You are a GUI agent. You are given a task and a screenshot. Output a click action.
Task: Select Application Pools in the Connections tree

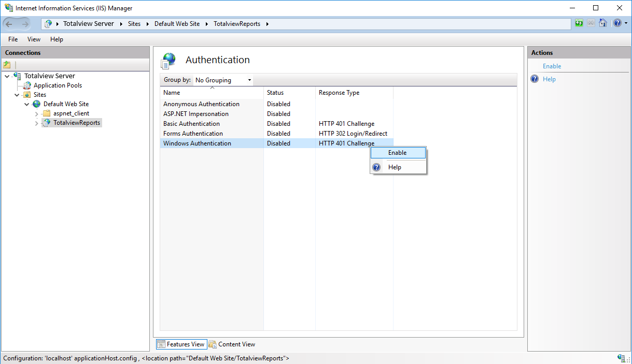[58, 85]
